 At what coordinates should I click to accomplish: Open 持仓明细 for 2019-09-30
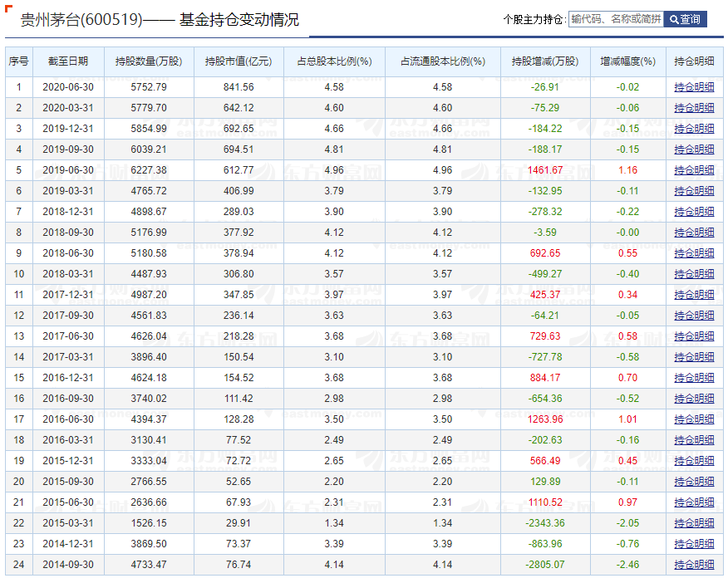tap(694, 149)
